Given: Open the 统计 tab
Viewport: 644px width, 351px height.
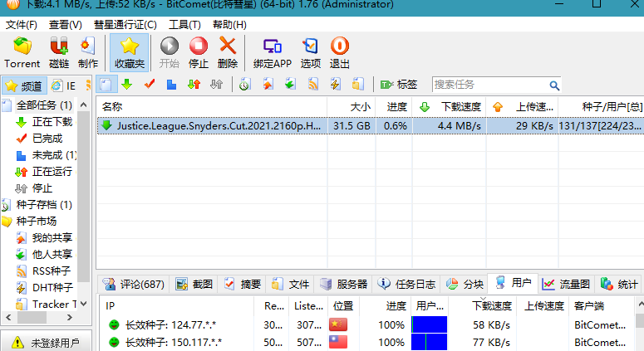Looking at the screenshot, I should click(x=619, y=284).
